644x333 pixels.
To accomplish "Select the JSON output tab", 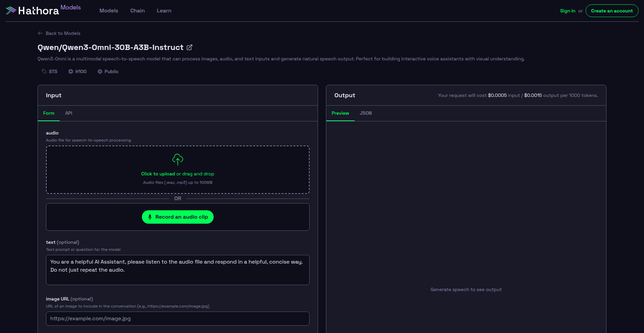I will click(x=366, y=113).
